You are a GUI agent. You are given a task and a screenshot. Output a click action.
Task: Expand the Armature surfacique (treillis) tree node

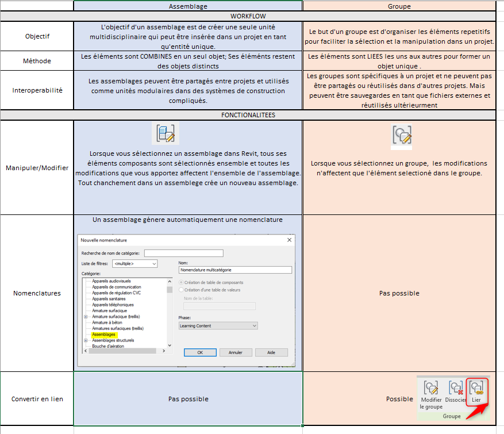(86, 317)
